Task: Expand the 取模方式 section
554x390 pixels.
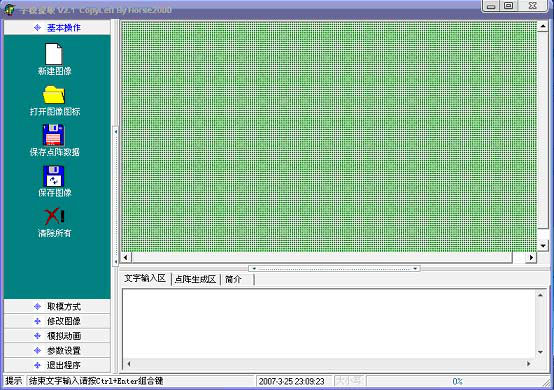Action: point(57,306)
